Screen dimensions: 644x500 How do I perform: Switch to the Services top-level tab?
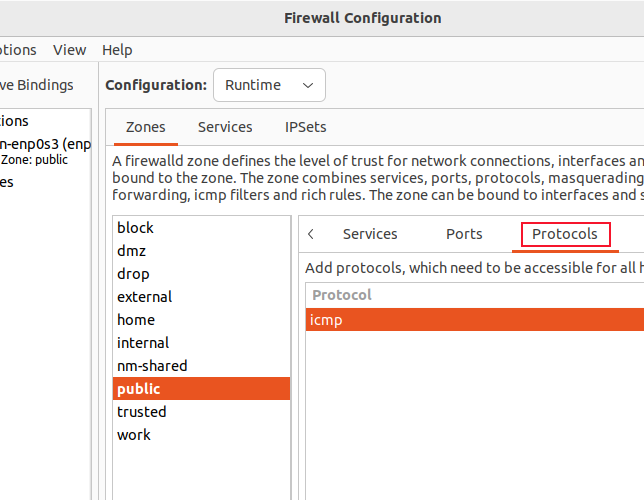point(225,127)
